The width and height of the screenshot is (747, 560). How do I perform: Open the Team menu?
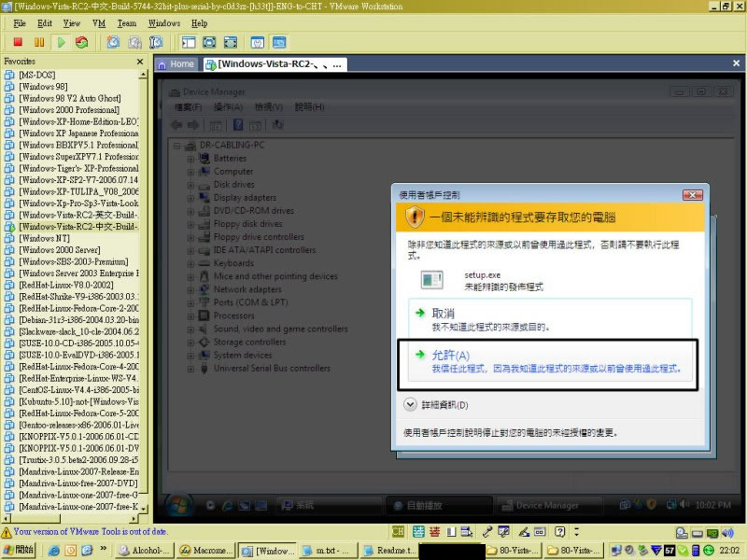pos(127,23)
